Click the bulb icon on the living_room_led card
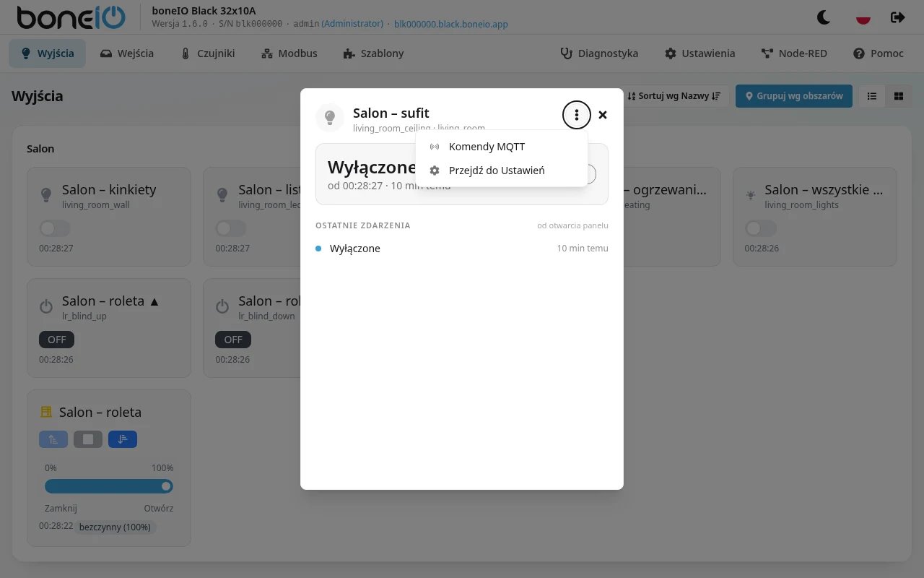The height and width of the screenshot is (578, 924). pos(222,194)
